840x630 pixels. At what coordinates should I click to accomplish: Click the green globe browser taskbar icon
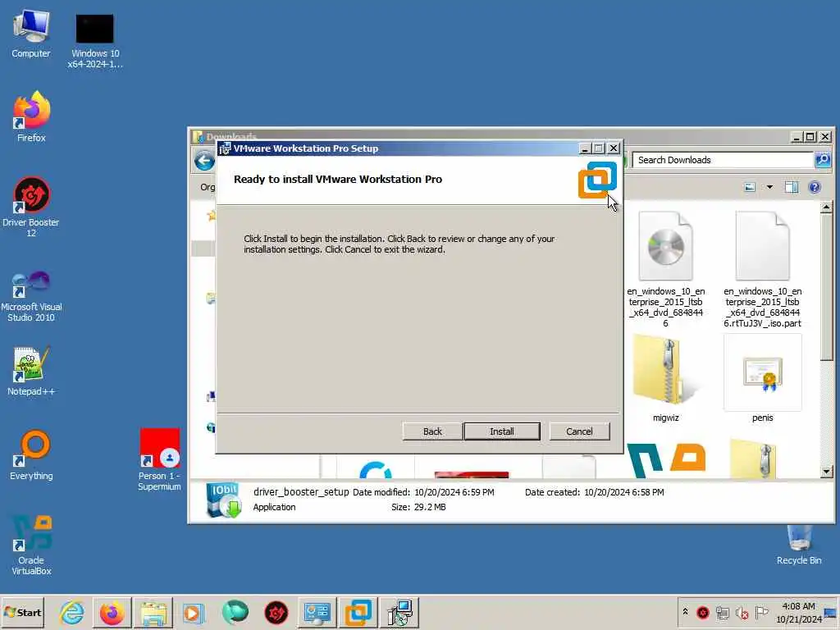(235, 612)
